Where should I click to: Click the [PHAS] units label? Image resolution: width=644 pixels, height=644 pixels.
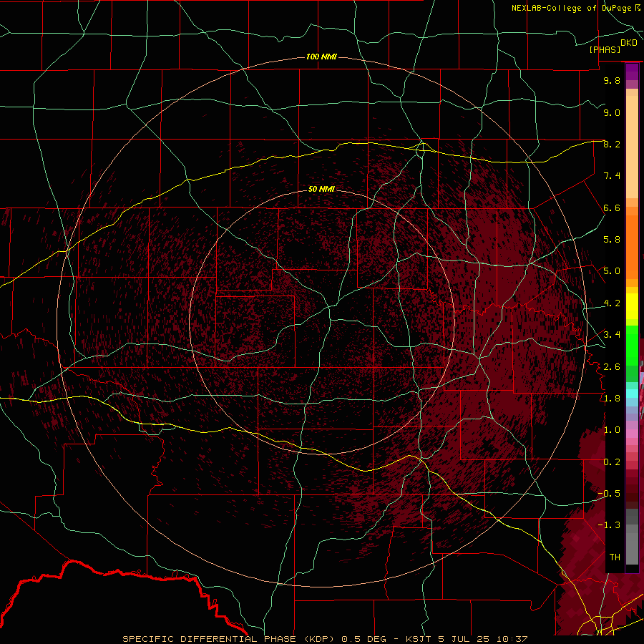(x=605, y=49)
